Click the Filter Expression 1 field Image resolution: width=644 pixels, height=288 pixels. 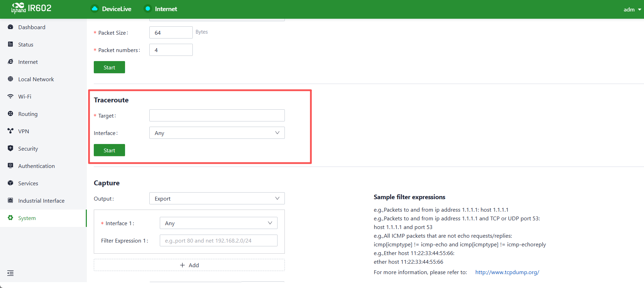tap(218, 240)
